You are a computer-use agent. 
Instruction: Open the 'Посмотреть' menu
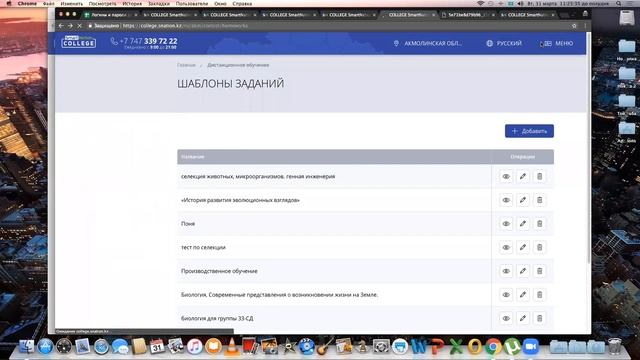click(102, 3)
